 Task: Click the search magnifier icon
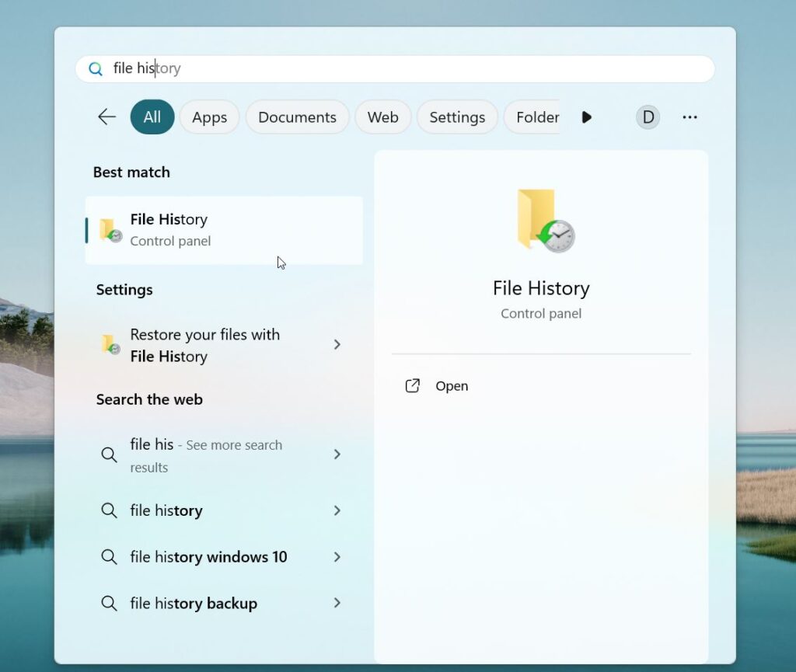95,68
